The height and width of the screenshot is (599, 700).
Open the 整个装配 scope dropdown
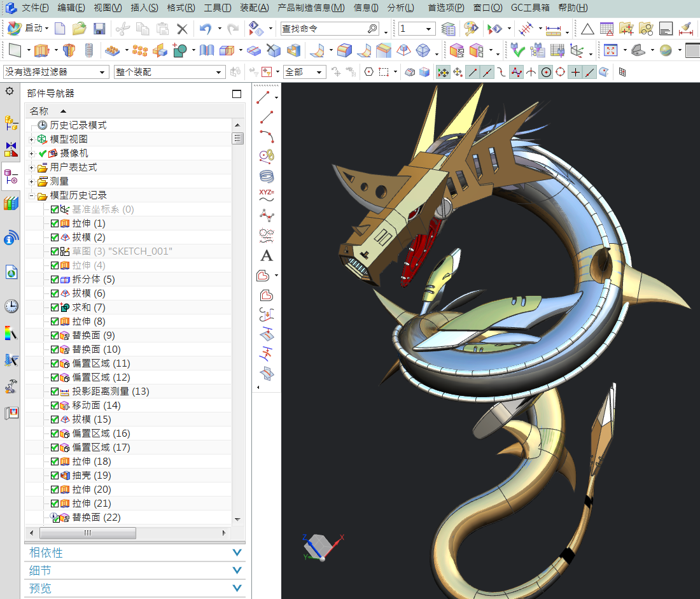pos(169,72)
